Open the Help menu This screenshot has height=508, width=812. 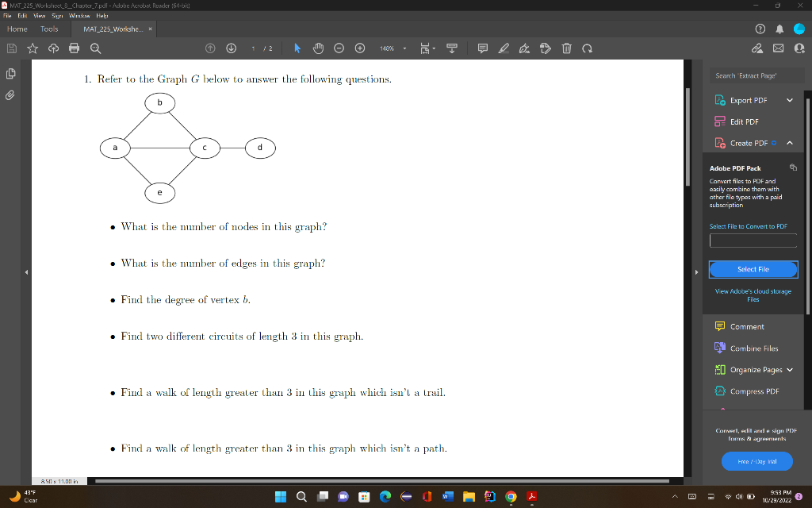[x=102, y=16]
